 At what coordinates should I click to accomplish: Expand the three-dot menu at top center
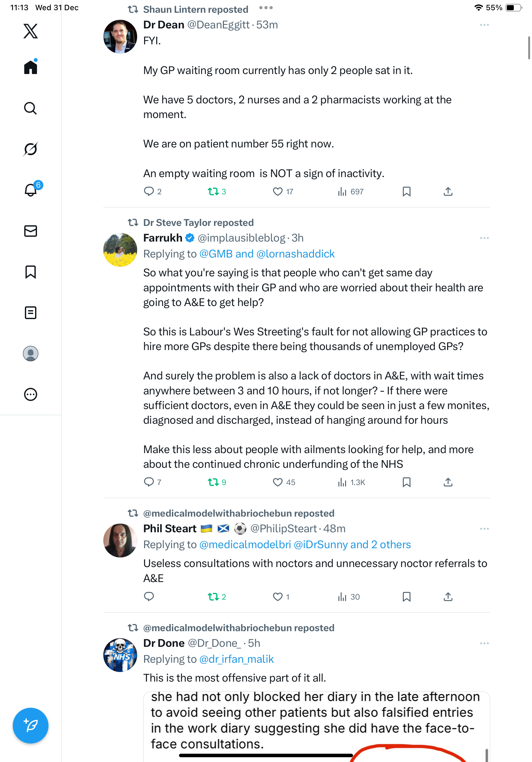266,8
